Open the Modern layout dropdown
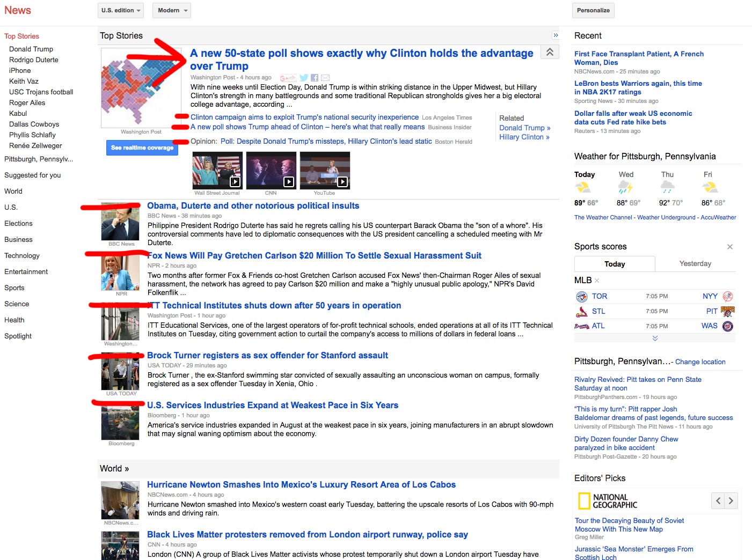 click(x=172, y=10)
